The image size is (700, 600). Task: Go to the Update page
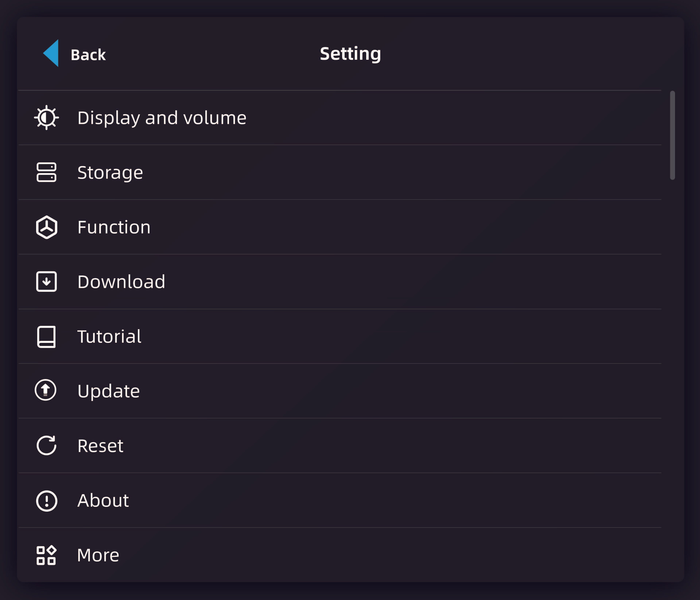(108, 391)
